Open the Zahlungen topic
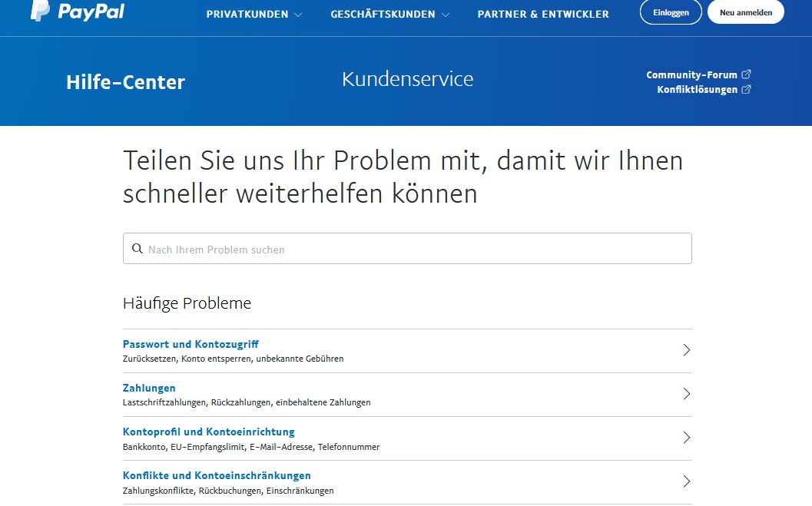The height and width of the screenshot is (506, 812). [149, 388]
